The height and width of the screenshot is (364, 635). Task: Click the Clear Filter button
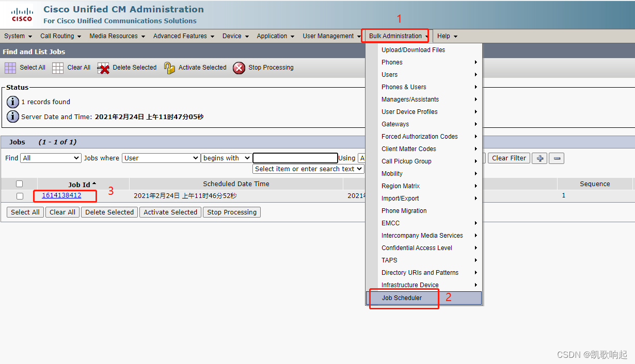point(509,158)
